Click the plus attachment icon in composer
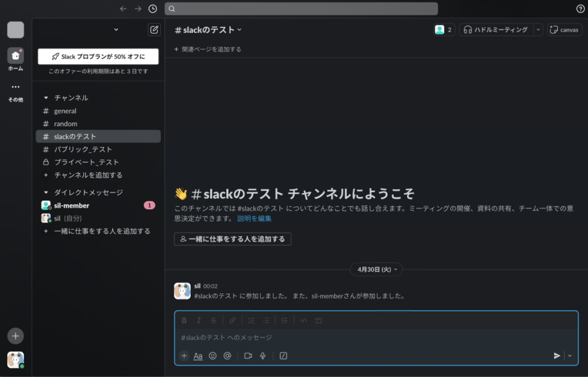This screenshot has height=377, width=588. point(184,356)
